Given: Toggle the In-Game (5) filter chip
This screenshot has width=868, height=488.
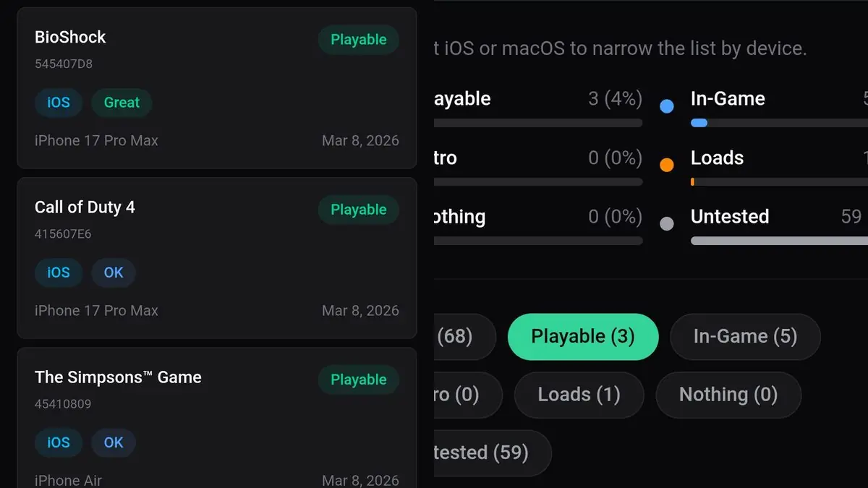Looking at the screenshot, I should click(745, 336).
